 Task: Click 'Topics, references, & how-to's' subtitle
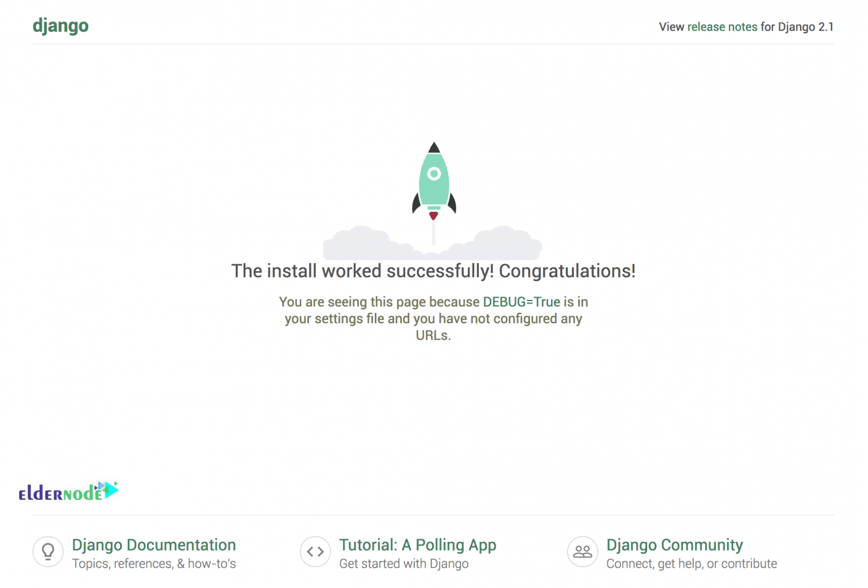154,563
